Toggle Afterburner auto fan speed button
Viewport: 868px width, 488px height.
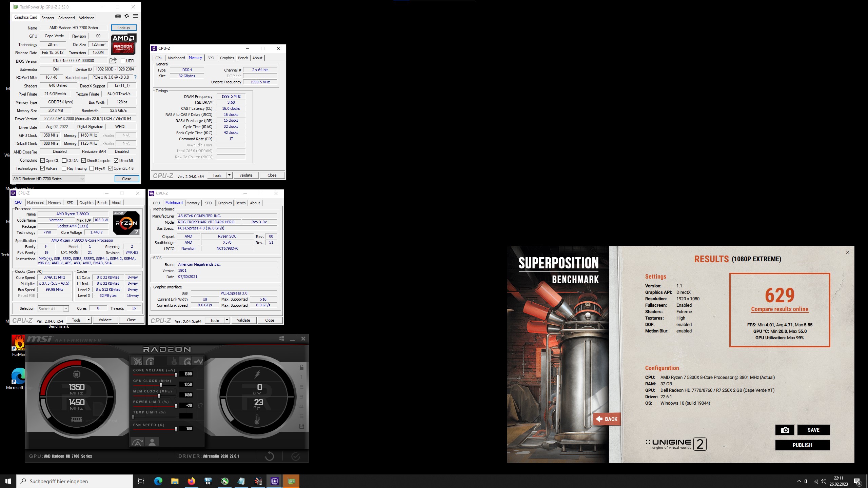click(137, 442)
